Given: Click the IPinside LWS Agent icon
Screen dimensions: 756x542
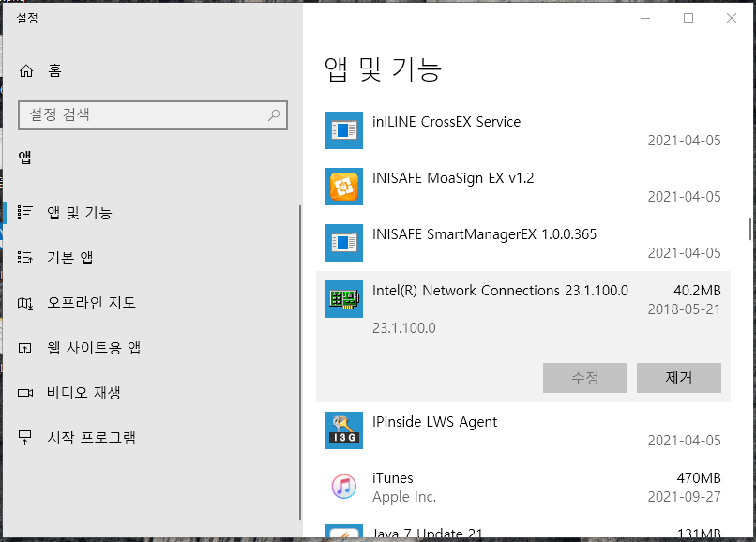Looking at the screenshot, I should [x=344, y=430].
